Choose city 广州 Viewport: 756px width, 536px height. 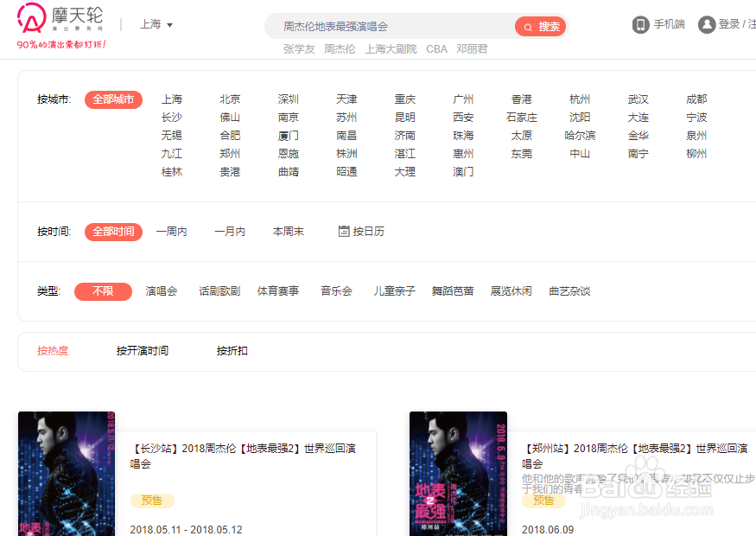(x=463, y=99)
